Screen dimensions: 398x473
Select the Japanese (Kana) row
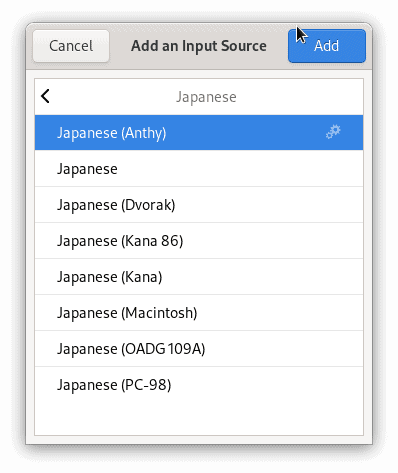click(199, 277)
